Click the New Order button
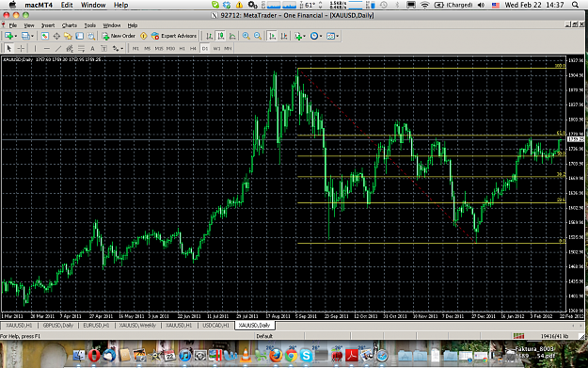Screen dimensions: 588x368 [x=119, y=36]
